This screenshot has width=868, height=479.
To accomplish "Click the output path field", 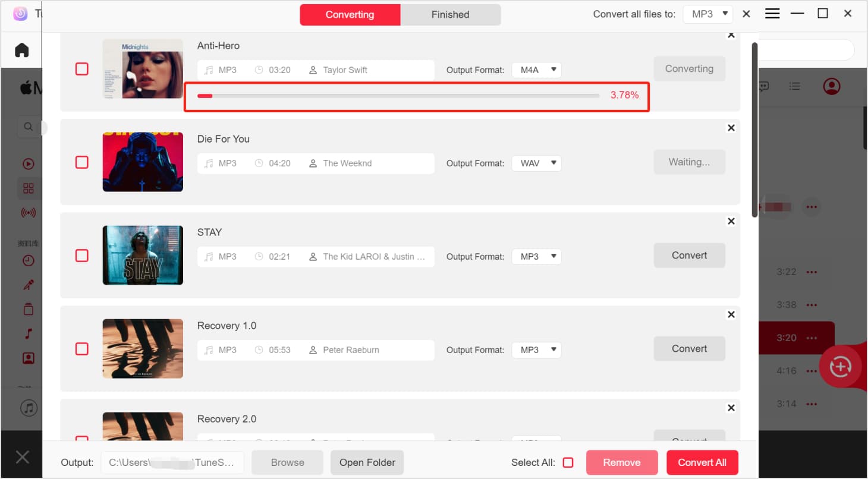I will click(x=172, y=462).
